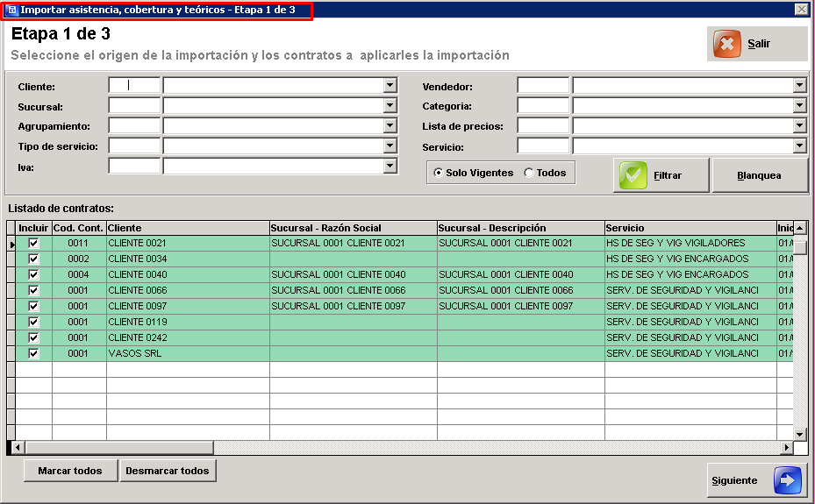Uncheck Incluir for VASOS SRL
The height and width of the screenshot is (504, 815).
tap(34, 353)
